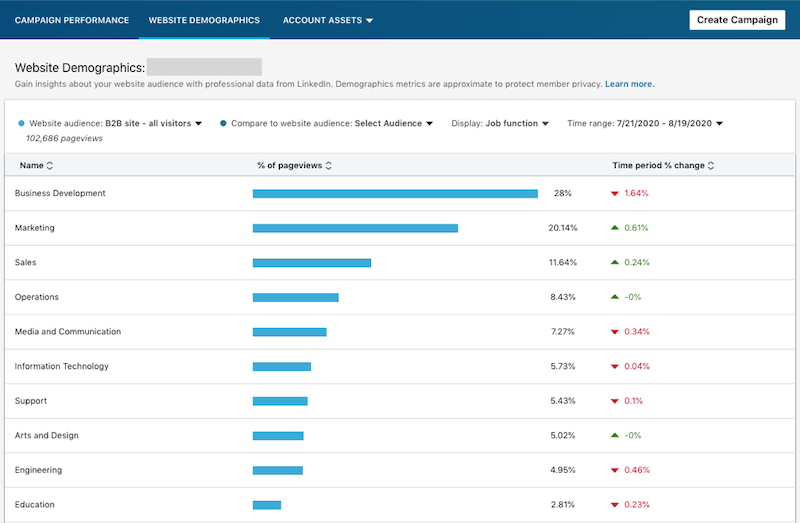Click red down arrow for Education row
The height and width of the screenshot is (523, 800).
pyautogui.click(x=615, y=505)
